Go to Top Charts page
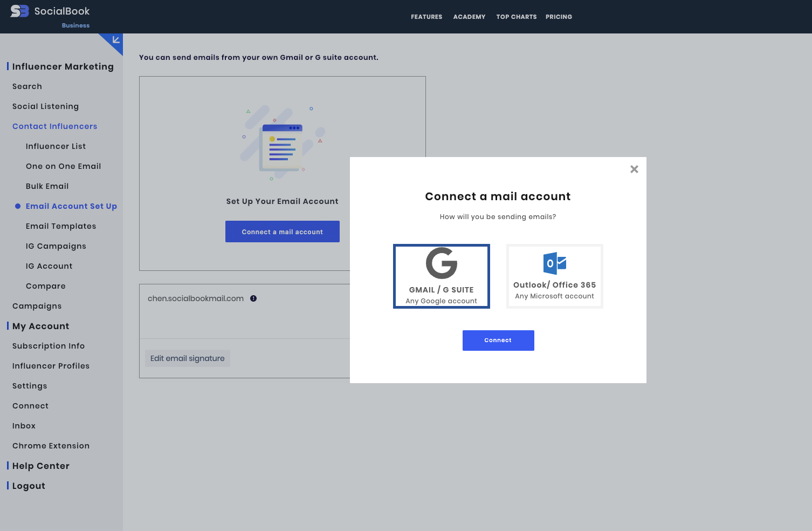This screenshot has height=531, width=812. click(516, 17)
